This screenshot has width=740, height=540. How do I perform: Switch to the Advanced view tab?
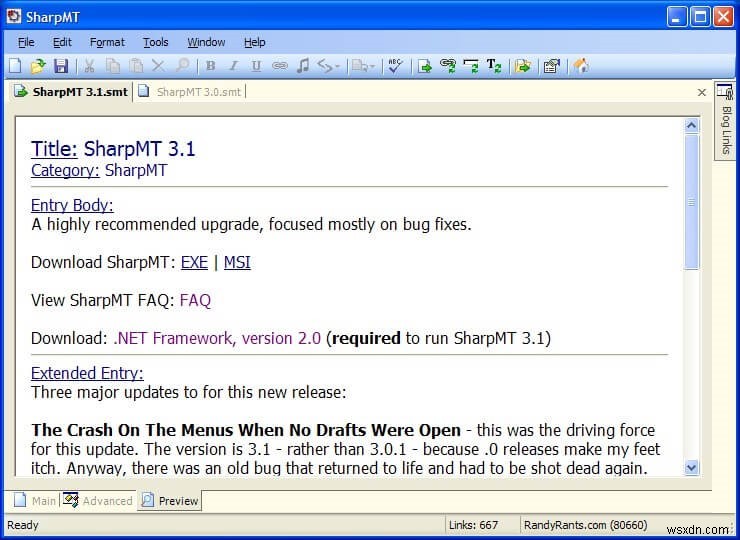coord(98,501)
